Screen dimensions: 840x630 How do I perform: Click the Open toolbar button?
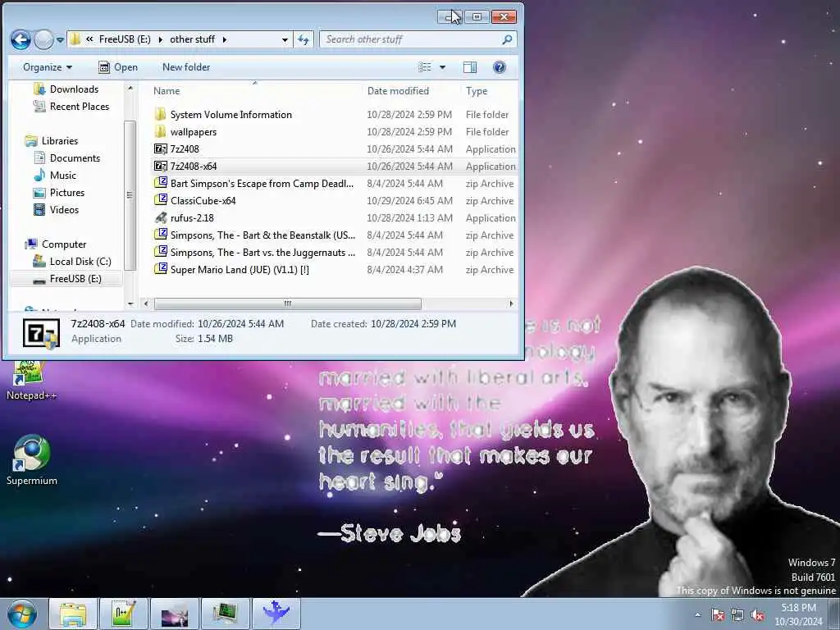118,67
